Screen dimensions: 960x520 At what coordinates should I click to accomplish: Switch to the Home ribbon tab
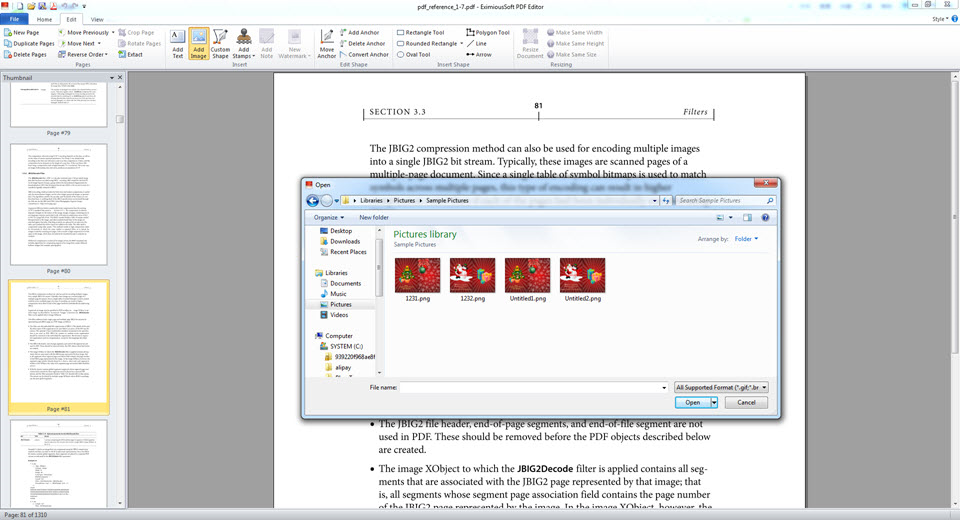44,20
